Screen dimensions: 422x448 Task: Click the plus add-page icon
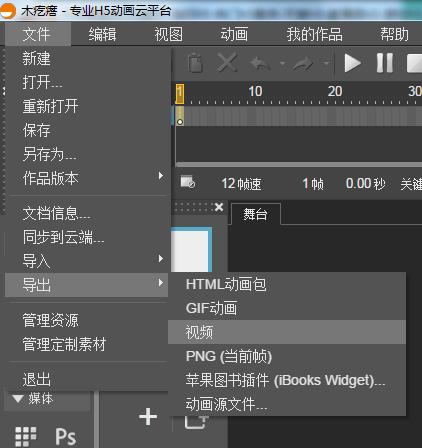(x=148, y=417)
